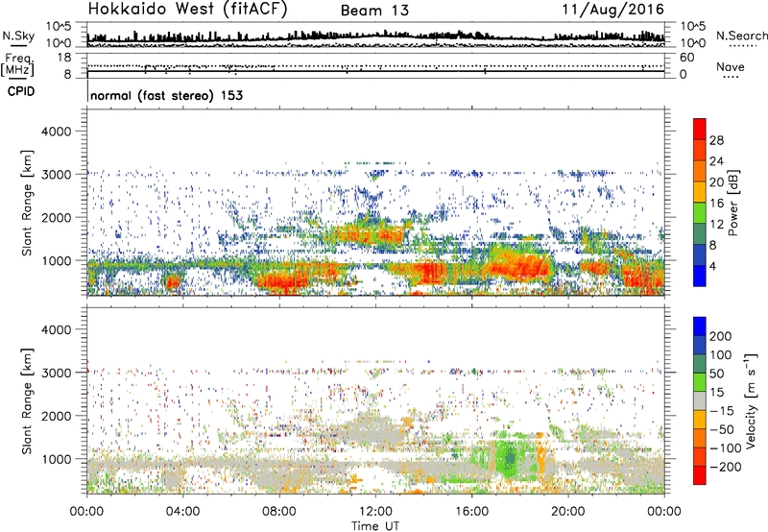Click the "Velocity [m s^-1]" colorbar label
This screenshot has height=532, width=768.
click(751, 400)
